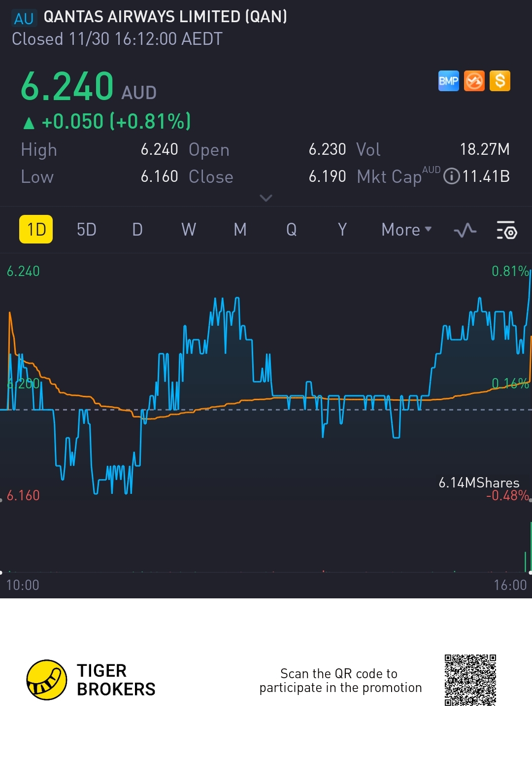
Task: Tap the Mkt Cap 11.41B value
Action: point(486,176)
